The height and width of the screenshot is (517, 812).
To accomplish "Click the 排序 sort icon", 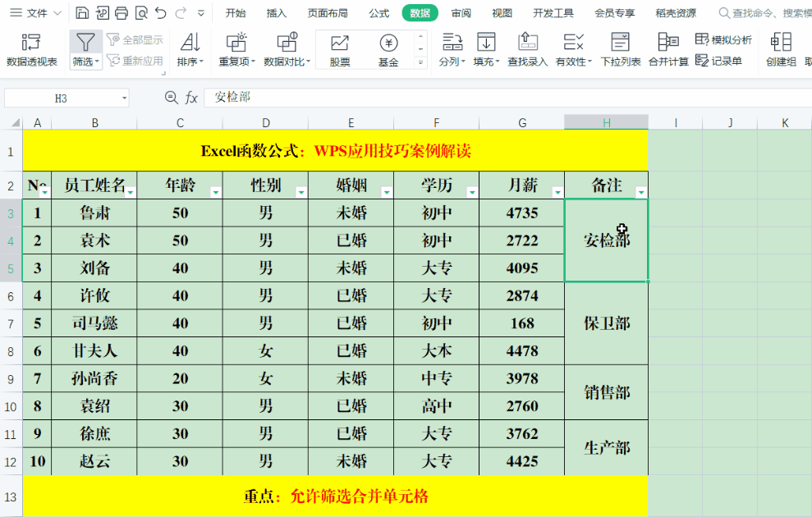I will pyautogui.click(x=190, y=43).
